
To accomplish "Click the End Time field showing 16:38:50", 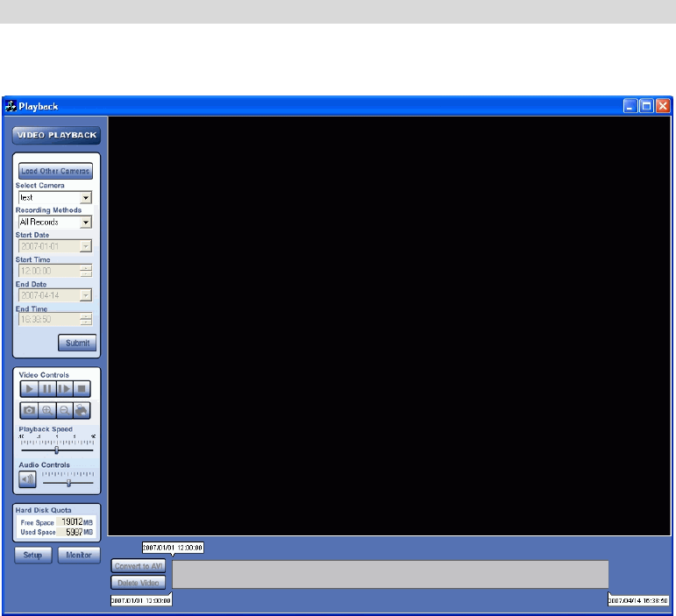I will coord(50,320).
